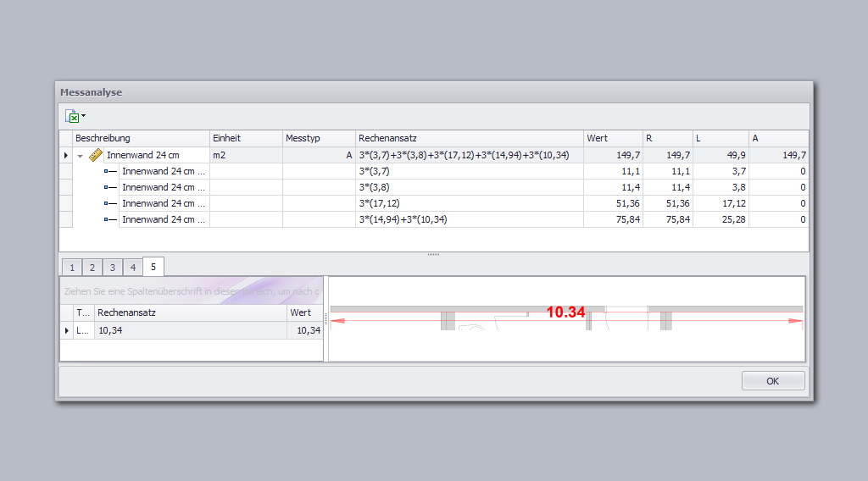This screenshot has width=868, height=481.
Task: Click the vertical splitter beside the preview
Action: click(326, 319)
